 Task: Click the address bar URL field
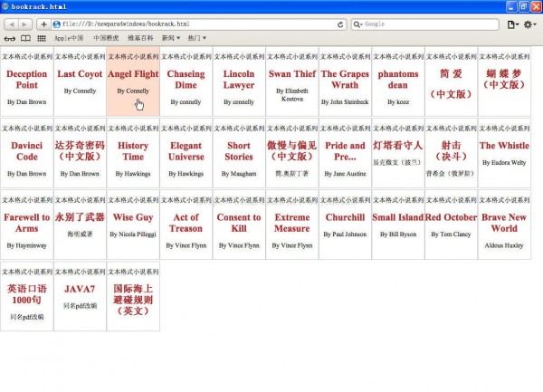[199, 24]
